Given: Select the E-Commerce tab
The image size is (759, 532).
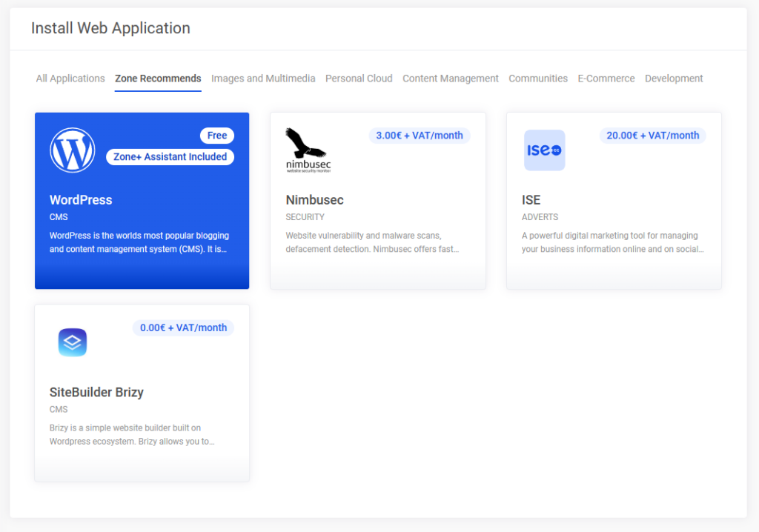Looking at the screenshot, I should [606, 78].
